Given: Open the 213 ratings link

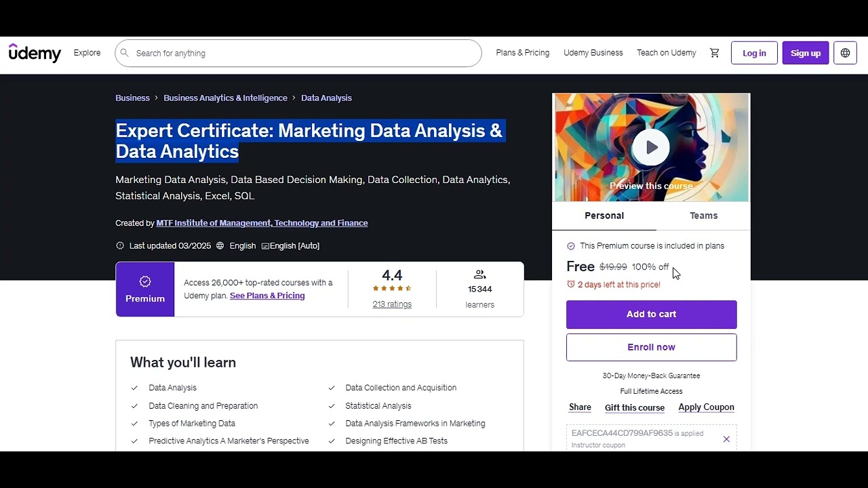Looking at the screenshot, I should tap(392, 304).
